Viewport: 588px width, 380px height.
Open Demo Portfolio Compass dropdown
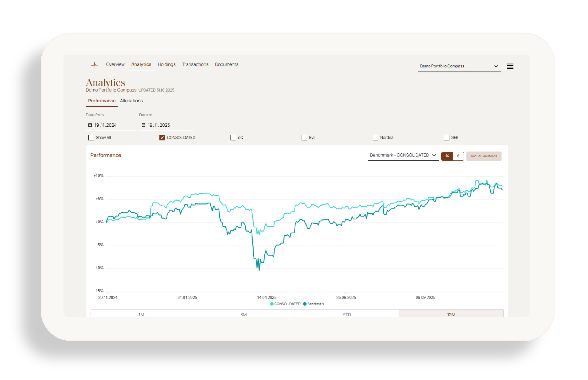tap(459, 66)
